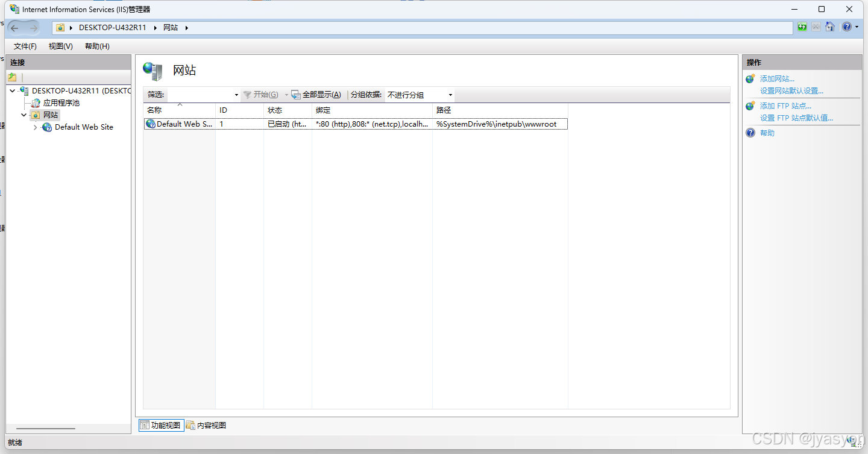This screenshot has width=868, height=454.
Task: Sort by 绑定 column header
Action: pyautogui.click(x=372, y=110)
